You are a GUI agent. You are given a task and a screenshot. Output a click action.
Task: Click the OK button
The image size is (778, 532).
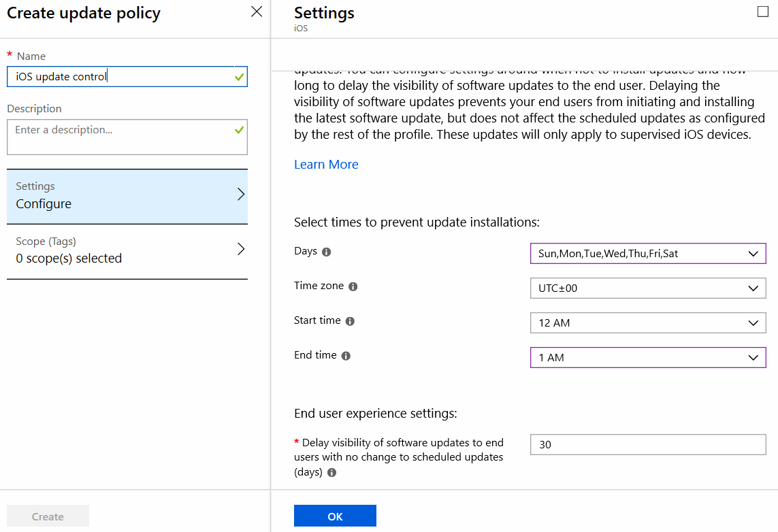(x=335, y=516)
